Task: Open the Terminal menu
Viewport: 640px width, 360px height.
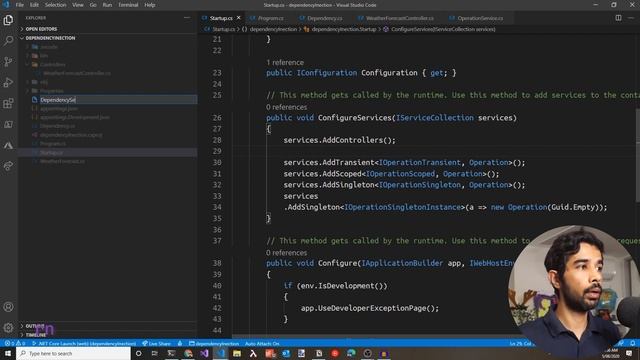Action: pyautogui.click(x=128, y=5)
